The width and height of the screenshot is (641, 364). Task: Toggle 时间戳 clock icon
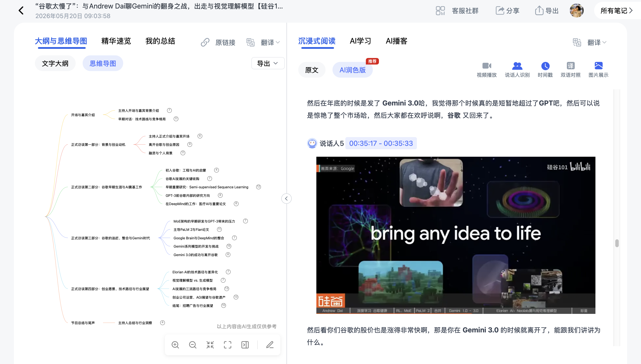tap(545, 66)
